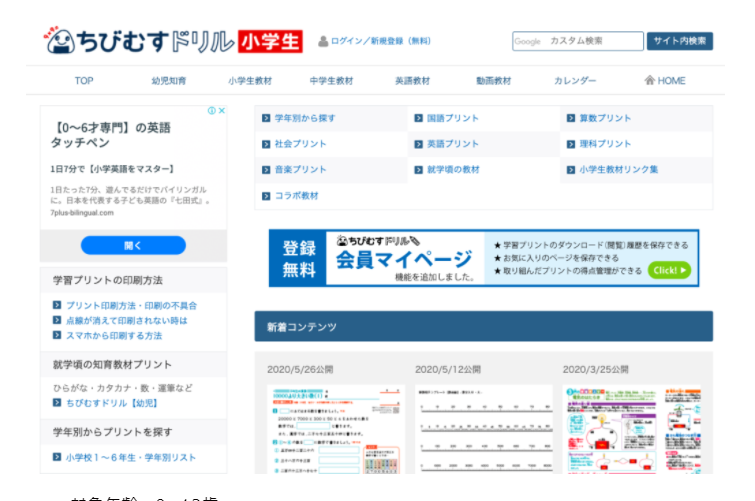Open the ログイン／新規登録 link
755x501 pixels.
coord(380,41)
